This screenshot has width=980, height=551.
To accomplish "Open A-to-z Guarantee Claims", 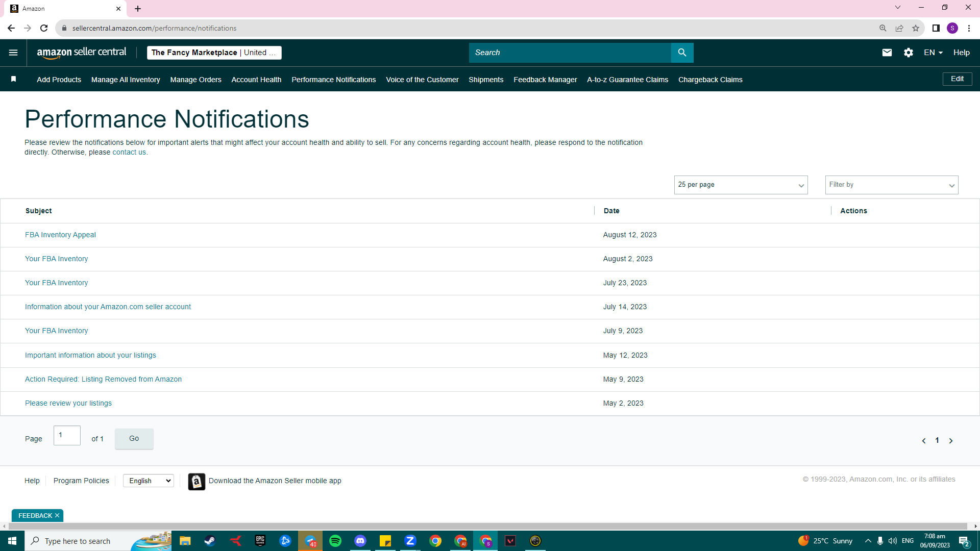I will coord(627,80).
